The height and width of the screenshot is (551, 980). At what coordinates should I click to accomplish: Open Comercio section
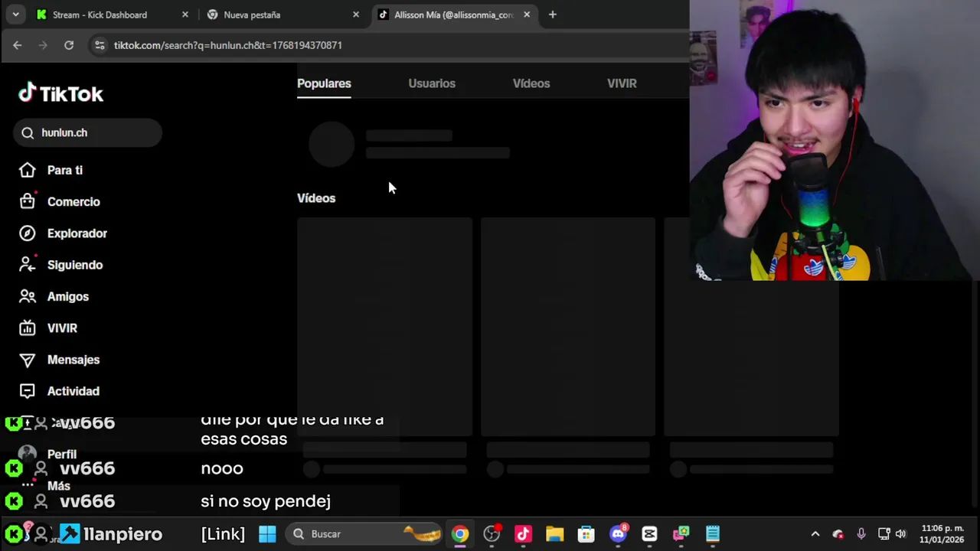[x=73, y=202]
